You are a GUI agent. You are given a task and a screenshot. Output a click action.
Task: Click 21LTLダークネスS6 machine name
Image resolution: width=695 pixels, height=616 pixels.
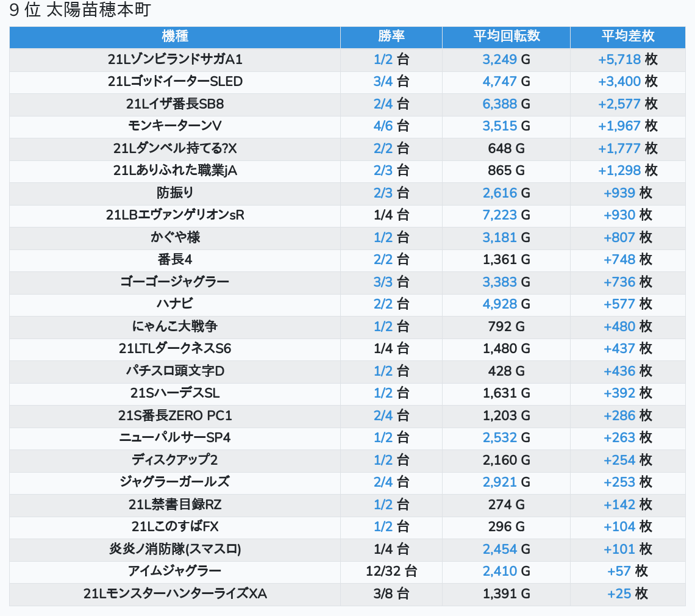point(174,349)
